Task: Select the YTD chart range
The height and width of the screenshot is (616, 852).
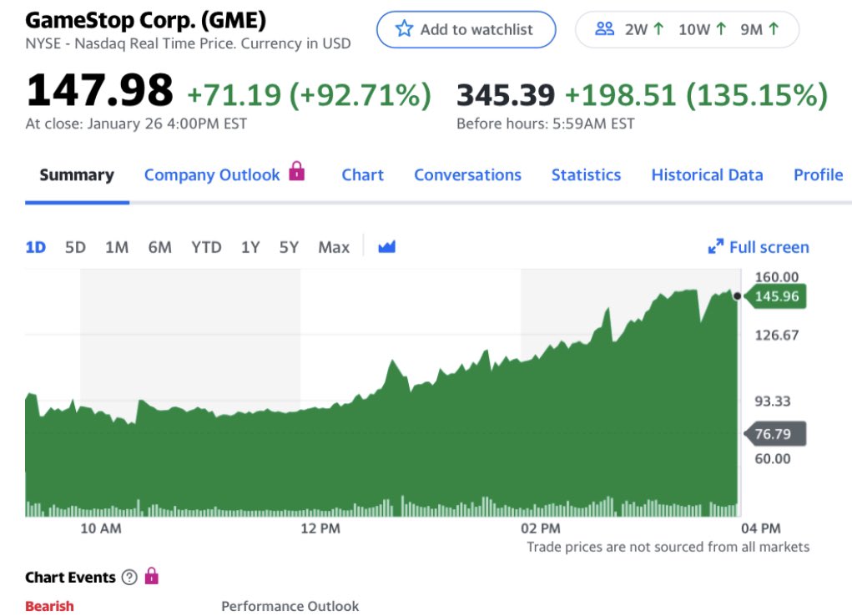Action: point(206,247)
